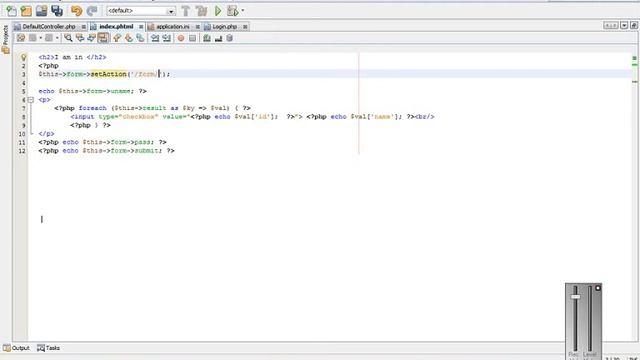Click the Stop Macro Recording icon
This screenshot has height=360, width=640.
(x=193, y=38)
